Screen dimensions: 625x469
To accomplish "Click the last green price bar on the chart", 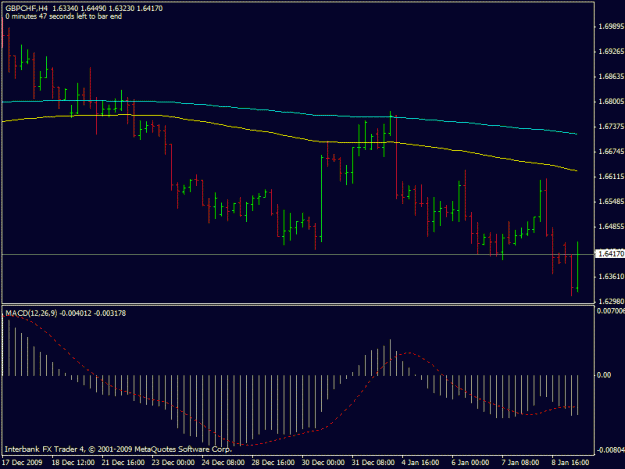I will tap(578, 266).
